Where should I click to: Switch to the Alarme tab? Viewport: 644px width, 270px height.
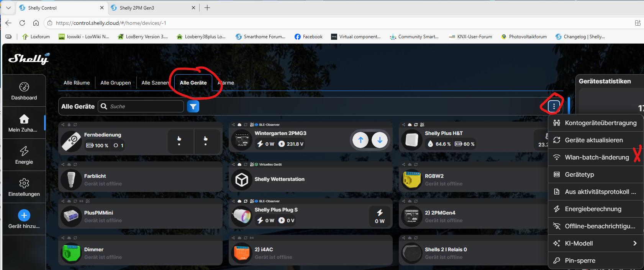click(x=226, y=83)
